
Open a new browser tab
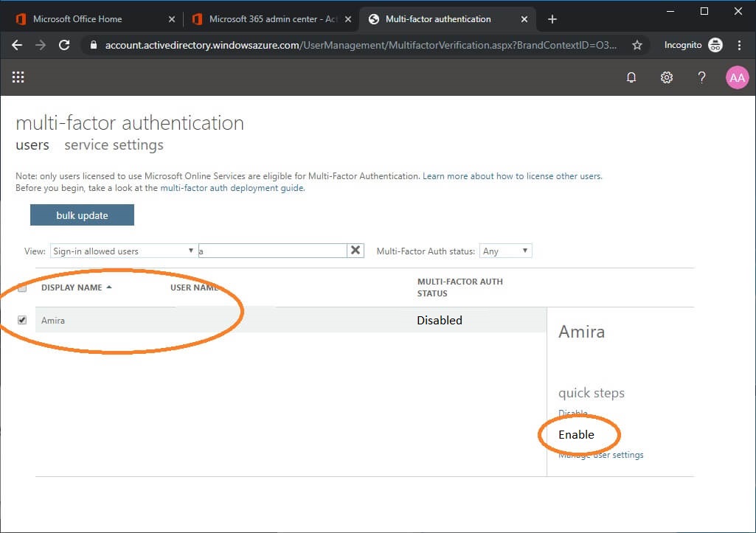552,19
